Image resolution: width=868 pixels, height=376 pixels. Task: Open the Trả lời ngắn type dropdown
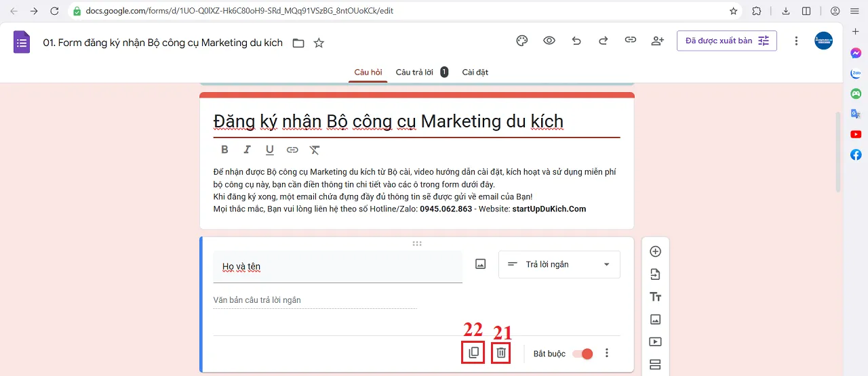559,264
